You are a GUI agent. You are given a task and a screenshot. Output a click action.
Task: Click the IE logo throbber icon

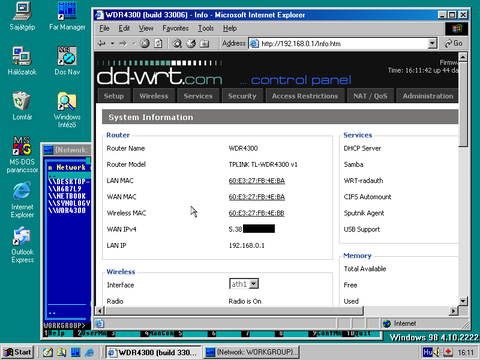pyautogui.click(x=457, y=29)
